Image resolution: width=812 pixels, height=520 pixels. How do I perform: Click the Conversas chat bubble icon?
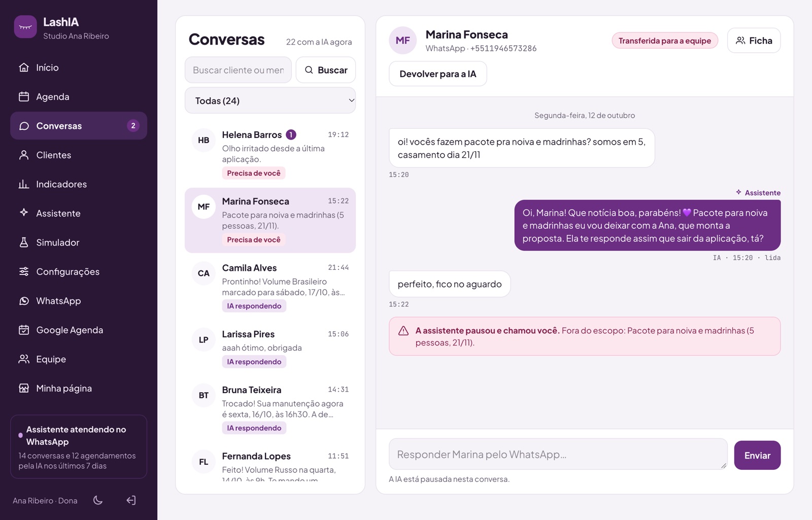[x=24, y=126]
